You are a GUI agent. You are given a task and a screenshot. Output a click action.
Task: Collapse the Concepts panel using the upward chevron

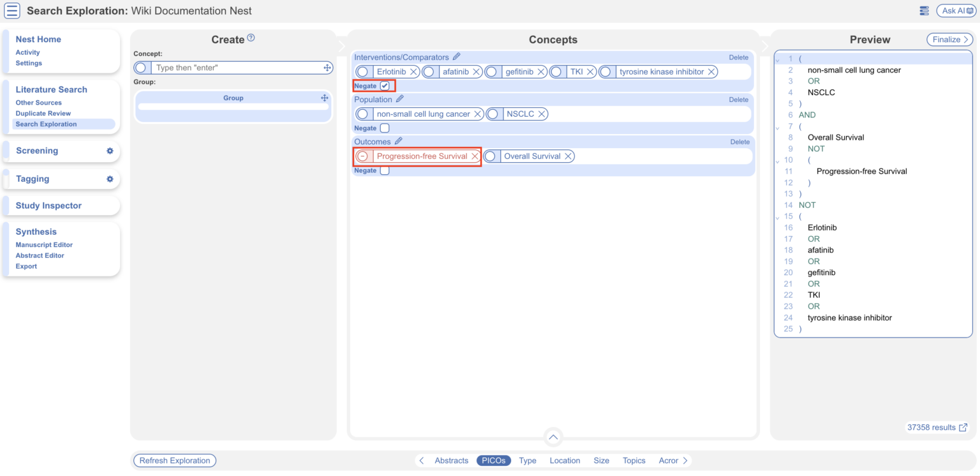(x=553, y=437)
